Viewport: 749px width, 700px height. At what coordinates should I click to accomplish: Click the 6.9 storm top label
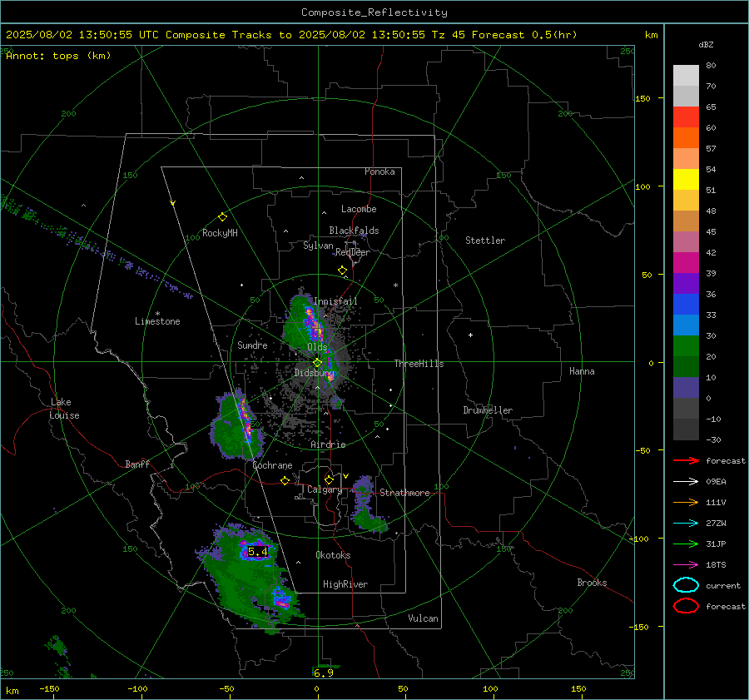[324, 673]
